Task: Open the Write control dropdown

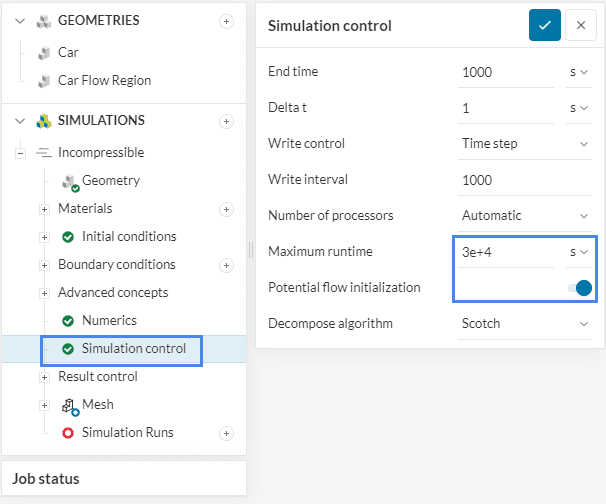Action: click(525, 144)
